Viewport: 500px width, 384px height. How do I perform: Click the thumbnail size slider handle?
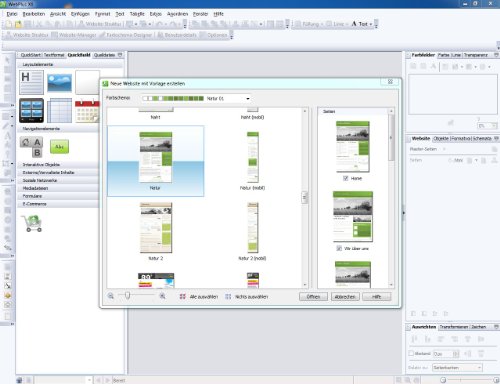(x=127, y=296)
